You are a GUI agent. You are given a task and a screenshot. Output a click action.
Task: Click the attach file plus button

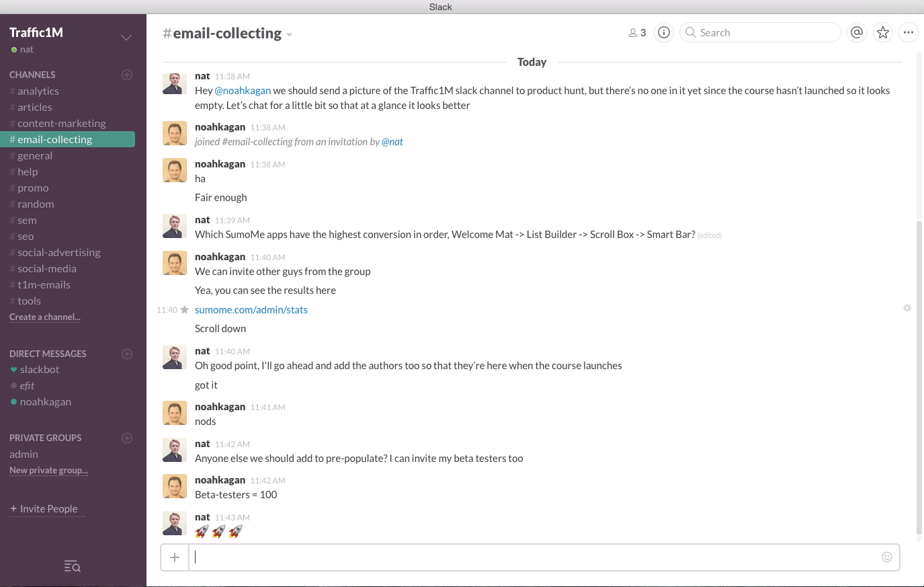pos(175,557)
